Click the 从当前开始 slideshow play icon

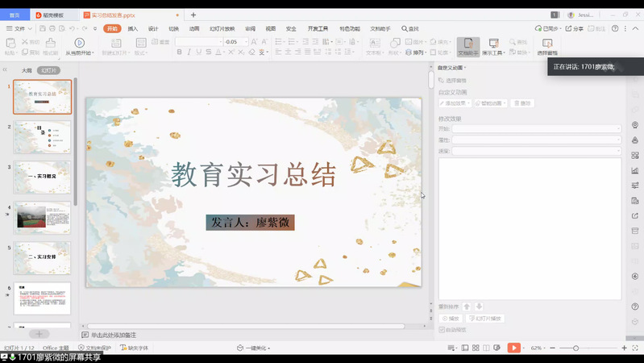coord(79,43)
